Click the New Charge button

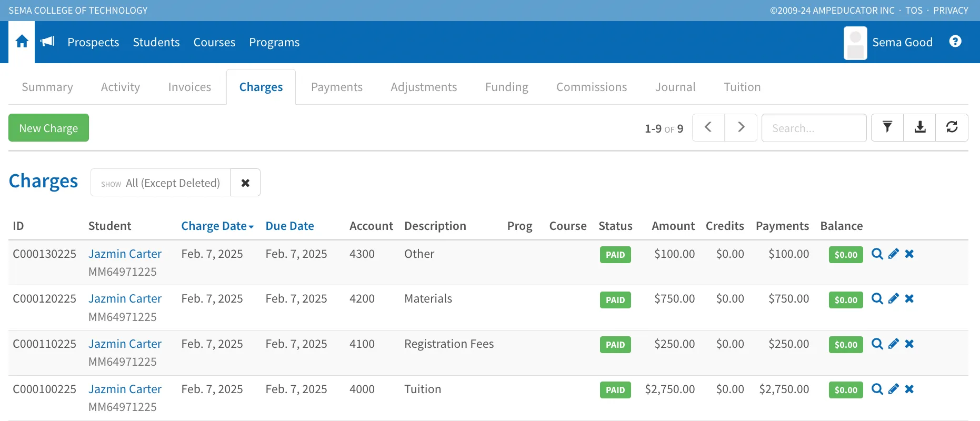click(48, 128)
